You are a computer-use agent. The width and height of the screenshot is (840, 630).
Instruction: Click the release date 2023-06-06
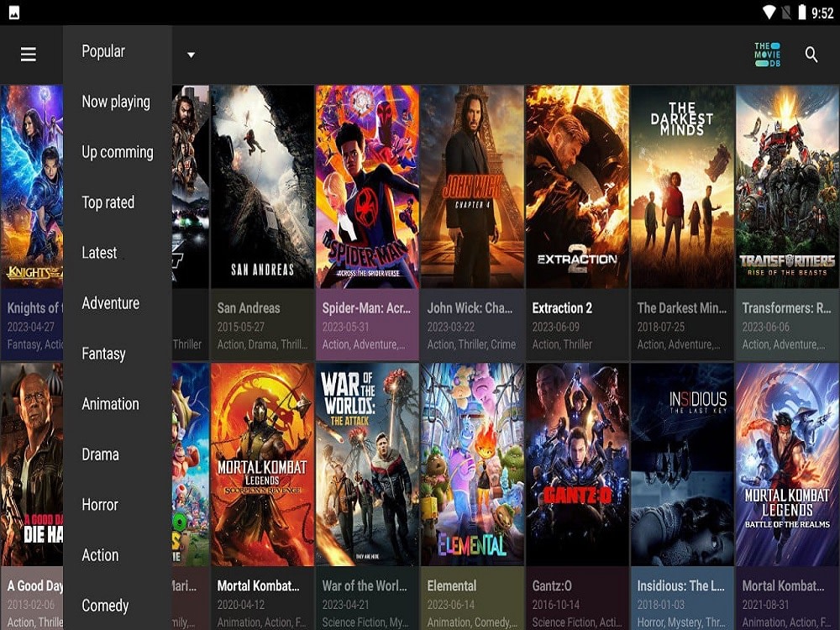[765, 327]
